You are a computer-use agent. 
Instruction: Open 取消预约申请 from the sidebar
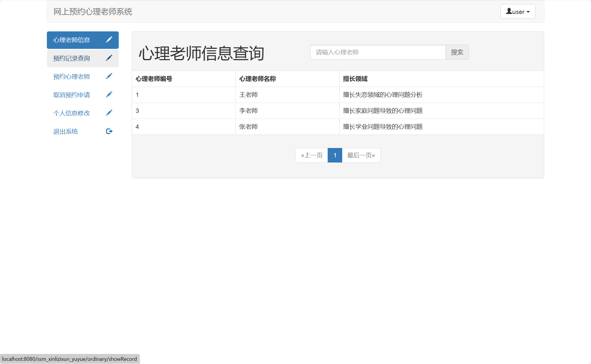72,94
